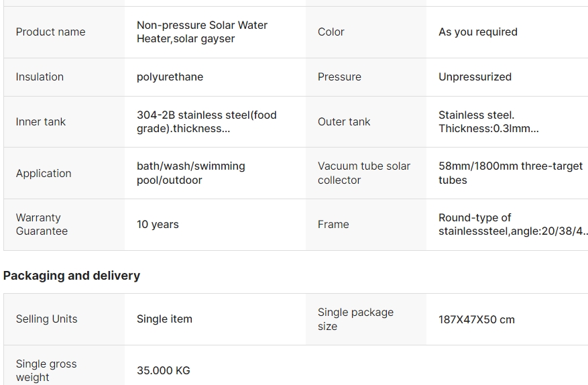Click the "bath/wash/swimming pool/outdoor" application value
Image resolution: width=588 pixels, height=385 pixels.
click(190, 173)
